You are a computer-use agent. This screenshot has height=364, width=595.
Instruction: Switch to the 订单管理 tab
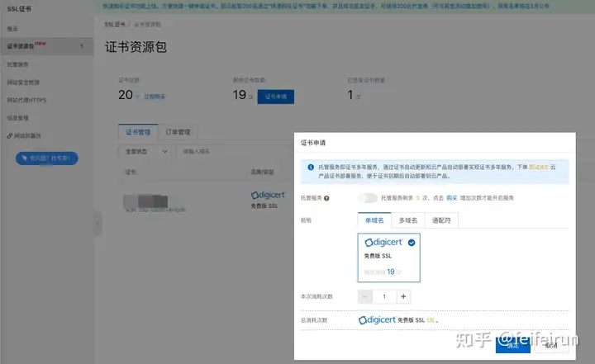[178, 132]
